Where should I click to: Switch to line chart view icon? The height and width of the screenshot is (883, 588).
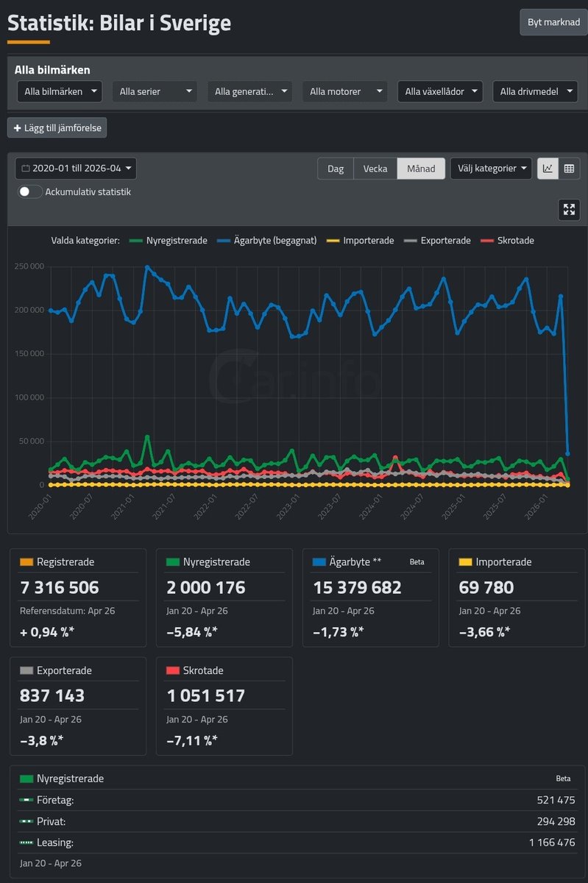click(x=548, y=169)
